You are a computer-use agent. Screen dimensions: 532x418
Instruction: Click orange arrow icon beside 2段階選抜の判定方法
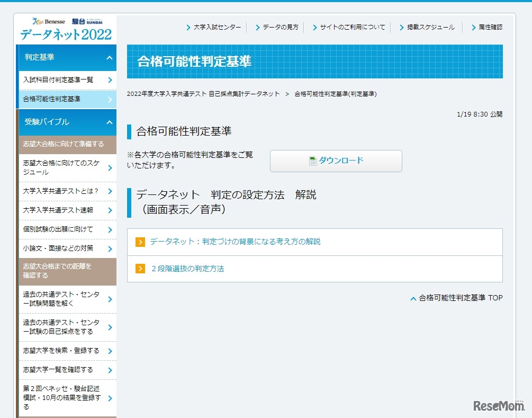tap(140, 269)
